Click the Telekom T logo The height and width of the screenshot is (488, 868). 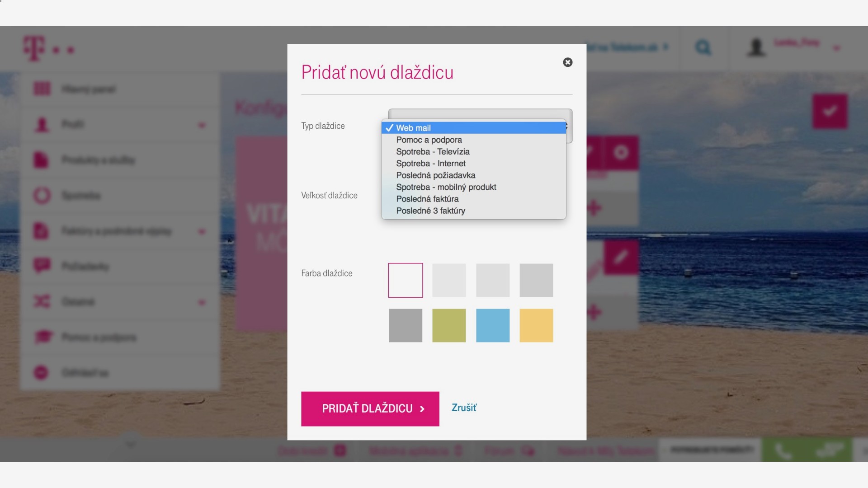tap(34, 48)
